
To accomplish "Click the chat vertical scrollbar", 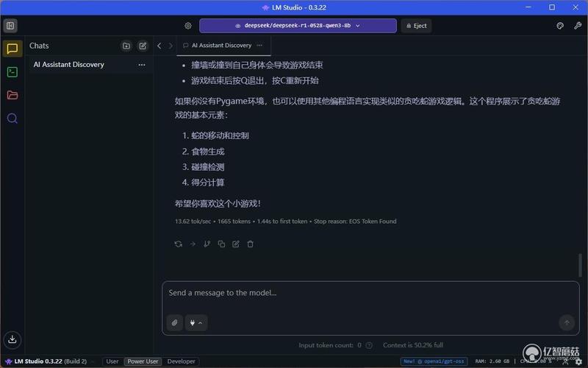I will [580, 265].
